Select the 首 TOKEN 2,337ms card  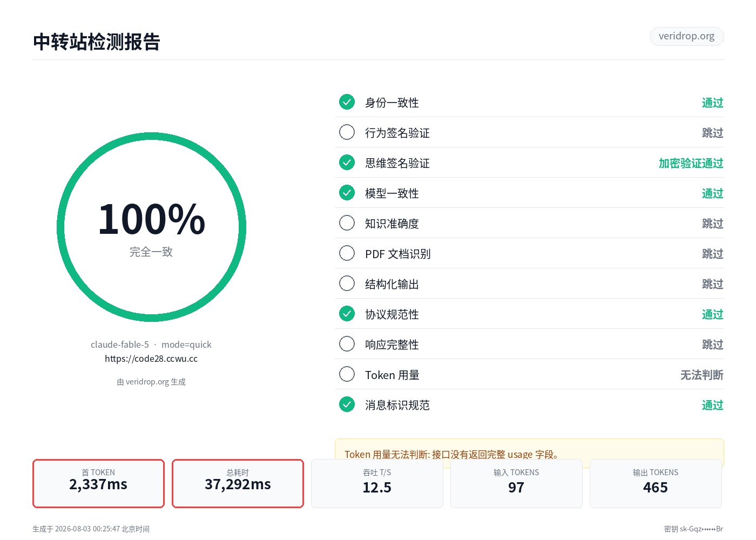click(x=98, y=483)
